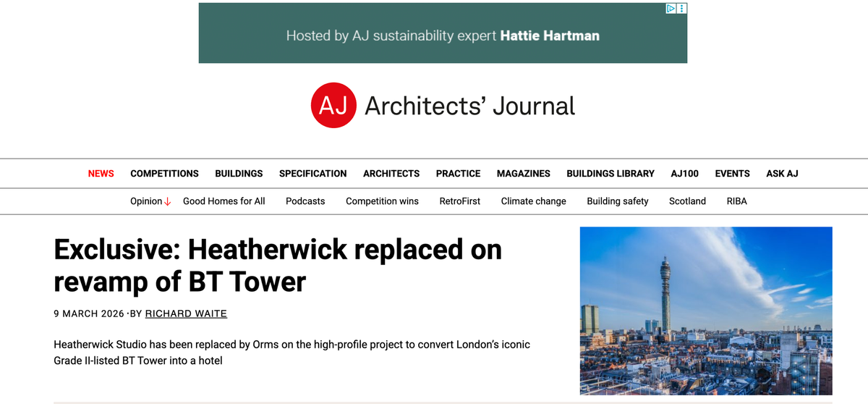Visit the RetroFirst section
Screen dimensions: 868x404
[x=460, y=201]
